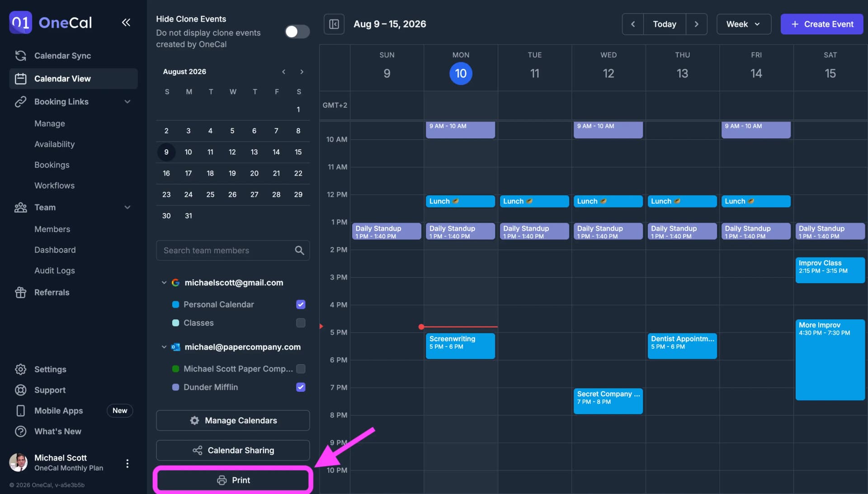Go to next month in mini calendar
The width and height of the screenshot is (868, 494).
(302, 72)
